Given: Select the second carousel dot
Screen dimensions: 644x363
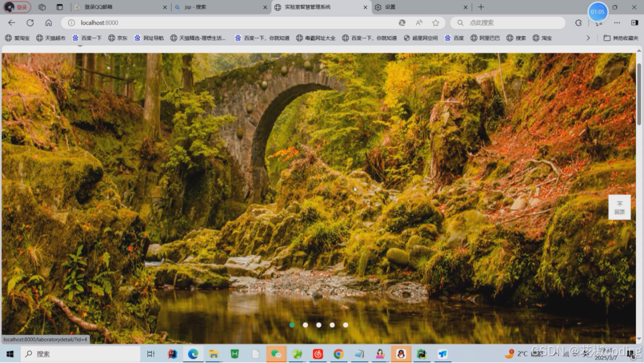Looking at the screenshot, I should click(305, 325).
